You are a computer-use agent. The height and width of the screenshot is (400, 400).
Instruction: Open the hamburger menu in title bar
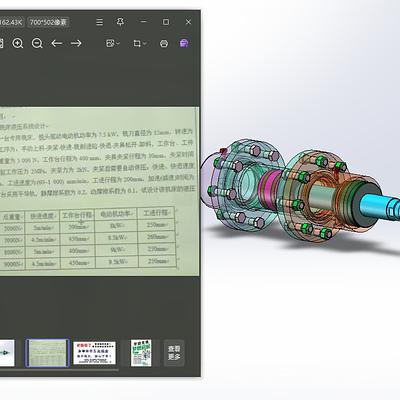[99, 22]
